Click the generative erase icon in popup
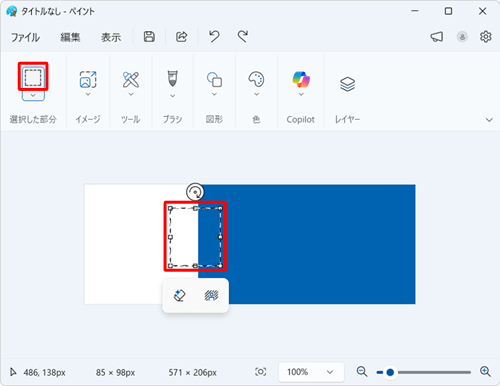The image size is (500, 386). coord(180,295)
